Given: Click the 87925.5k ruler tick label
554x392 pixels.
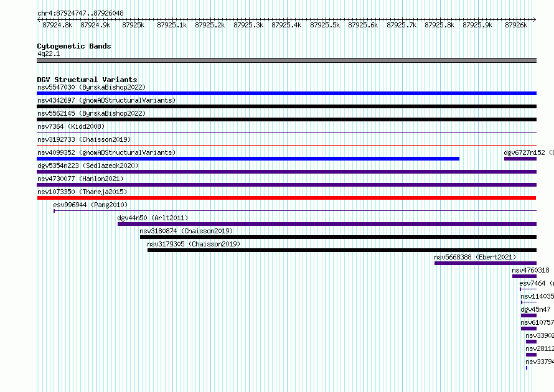Looking at the screenshot, I should (325, 25).
